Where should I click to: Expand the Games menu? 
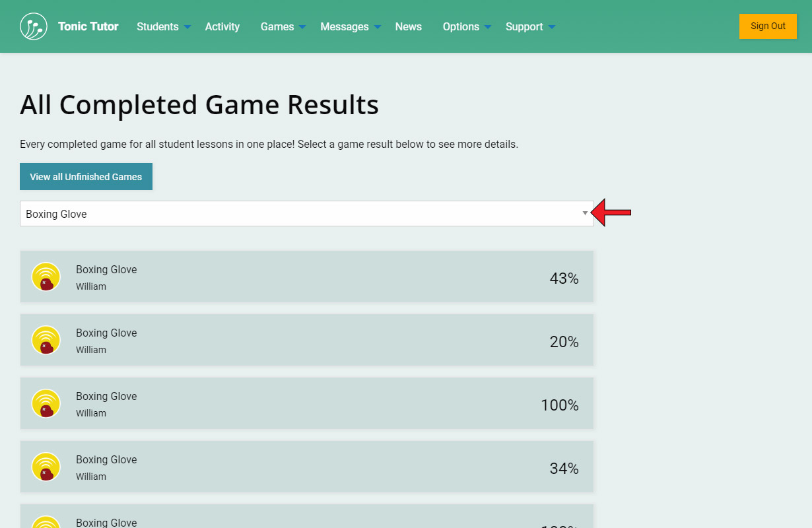click(x=283, y=26)
